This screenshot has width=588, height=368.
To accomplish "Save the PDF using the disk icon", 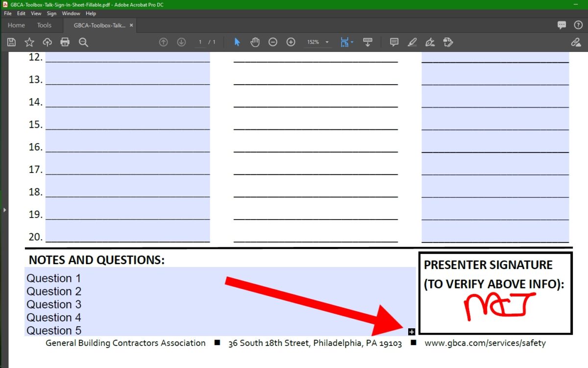I will point(11,42).
